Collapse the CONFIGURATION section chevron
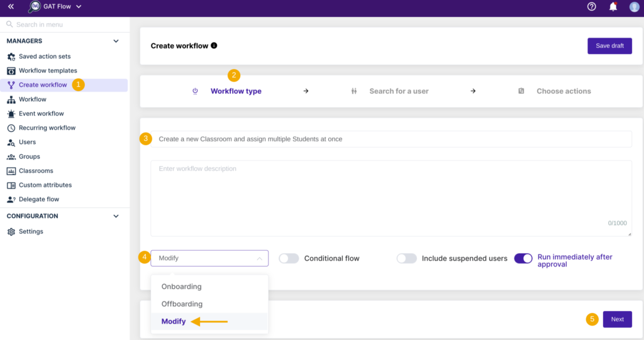Image resolution: width=644 pixels, height=340 pixels. coord(116,216)
